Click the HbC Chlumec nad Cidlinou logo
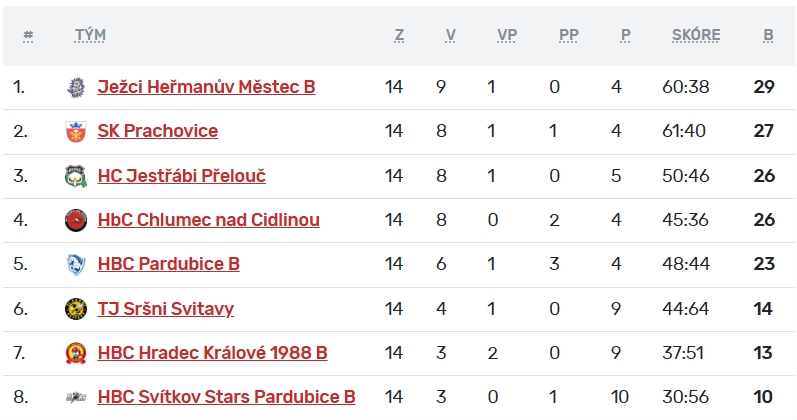This screenshot has height=420, width=797. 75,220
